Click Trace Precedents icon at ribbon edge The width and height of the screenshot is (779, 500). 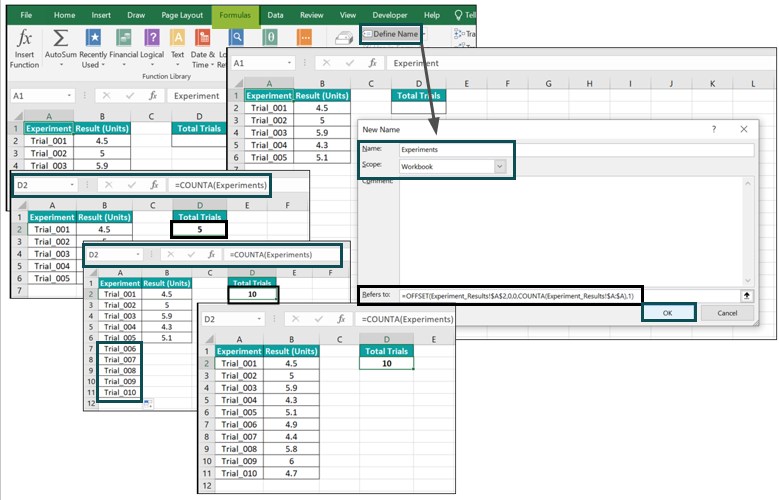coord(458,34)
